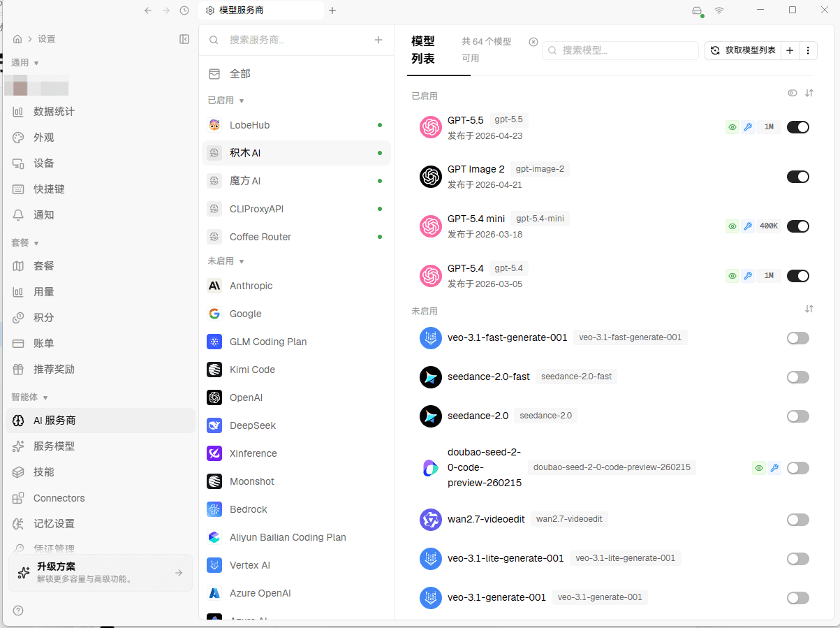Select the DeepSeek provider
This screenshot has width=840, height=628.
pos(296,425)
